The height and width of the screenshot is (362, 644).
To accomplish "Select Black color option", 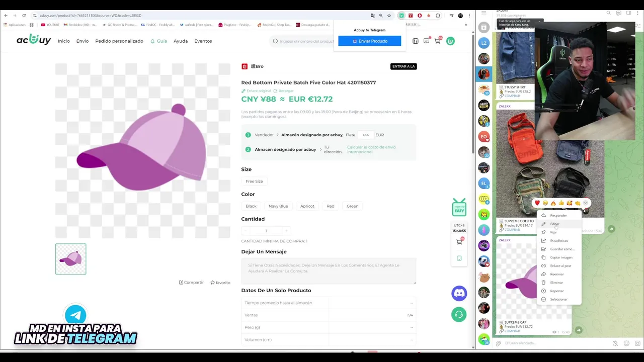I will click(251, 206).
